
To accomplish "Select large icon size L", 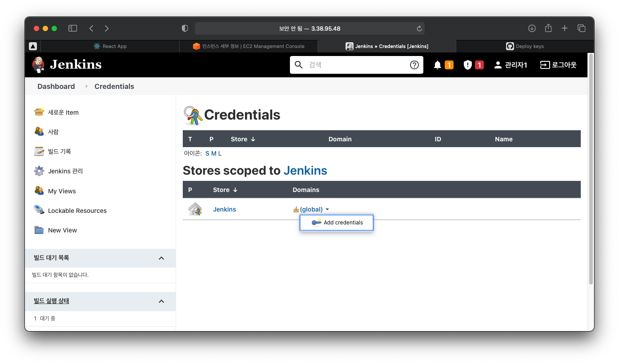I will [220, 153].
